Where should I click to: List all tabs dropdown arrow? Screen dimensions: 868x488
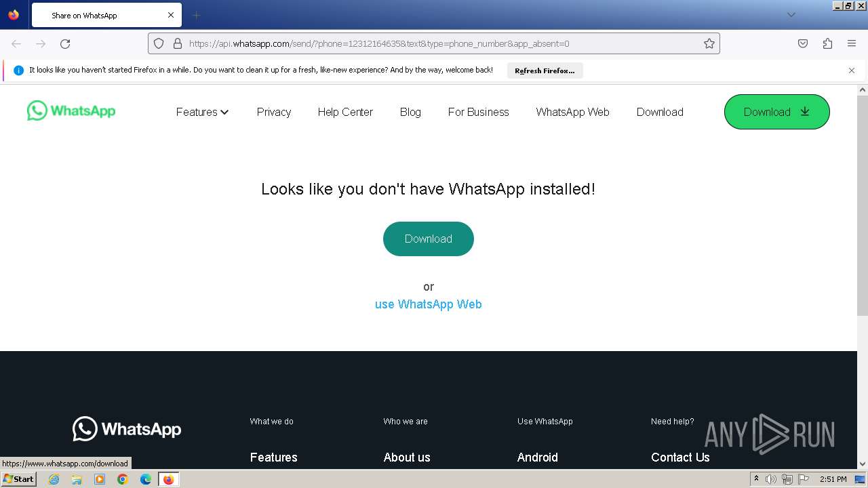pos(791,15)
